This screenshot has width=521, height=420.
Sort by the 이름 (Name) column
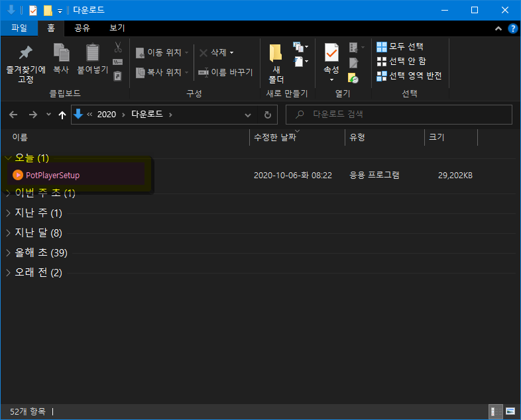(x=20, y=137)
